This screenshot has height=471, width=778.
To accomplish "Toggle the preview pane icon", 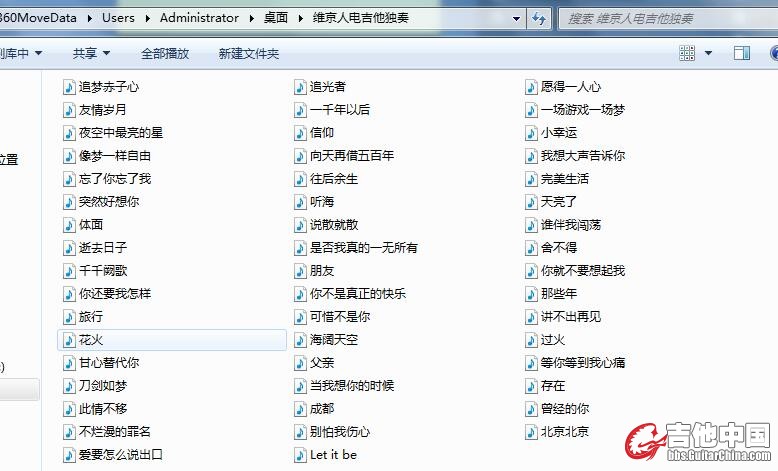I will pyautogui.click(x=741, y=53).
